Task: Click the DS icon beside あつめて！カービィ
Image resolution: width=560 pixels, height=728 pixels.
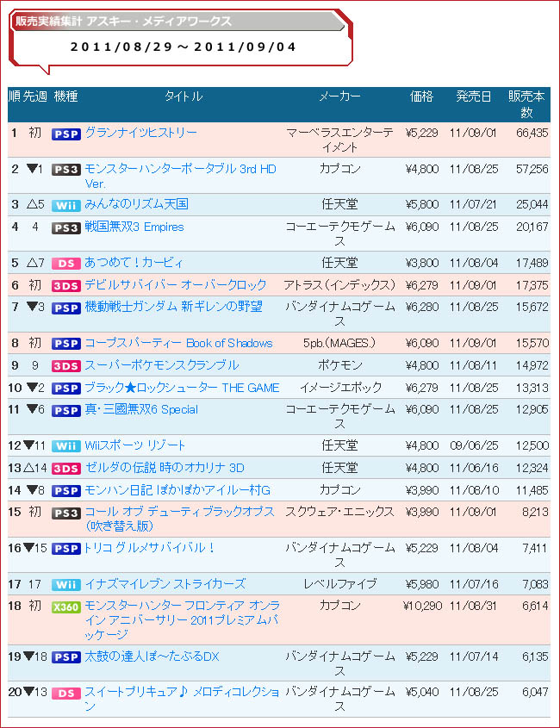Action: 66,264
